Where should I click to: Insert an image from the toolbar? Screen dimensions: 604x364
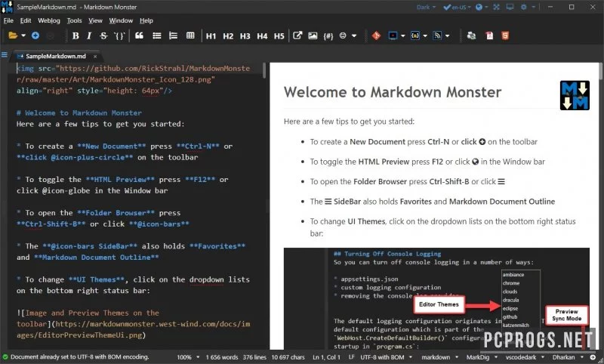coord(313,35)
